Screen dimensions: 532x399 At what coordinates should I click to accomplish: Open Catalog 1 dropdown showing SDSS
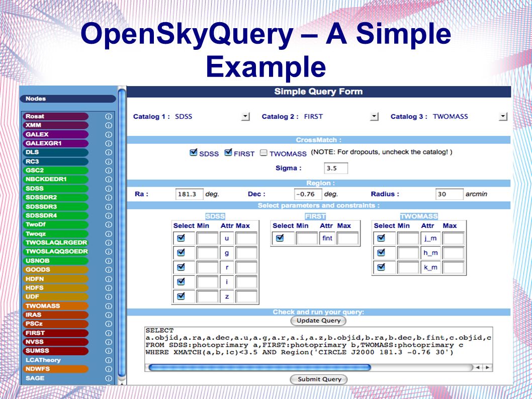coord(245,117)
